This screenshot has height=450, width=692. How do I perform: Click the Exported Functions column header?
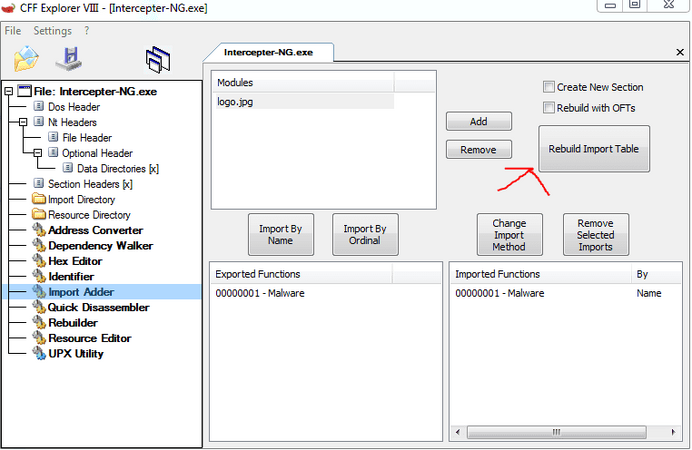coord(301,274)
